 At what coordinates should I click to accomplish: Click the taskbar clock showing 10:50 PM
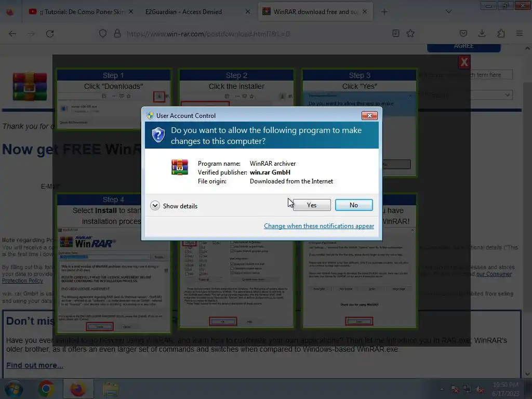[506, 389]
